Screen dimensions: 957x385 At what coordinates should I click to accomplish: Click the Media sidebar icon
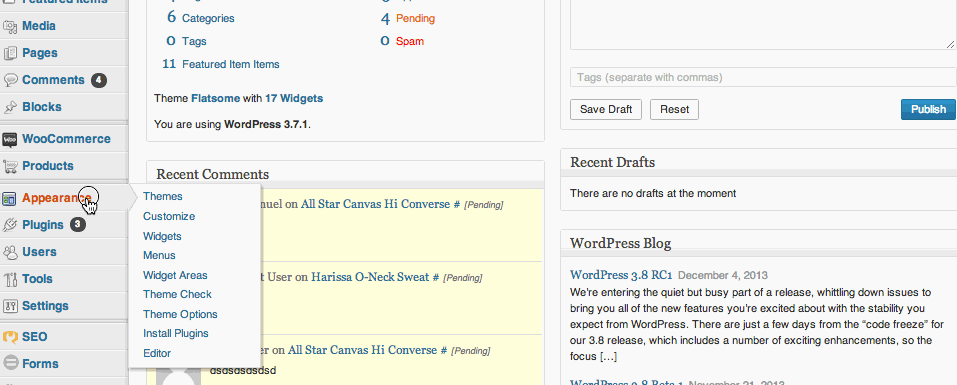[x=10, y=26]
